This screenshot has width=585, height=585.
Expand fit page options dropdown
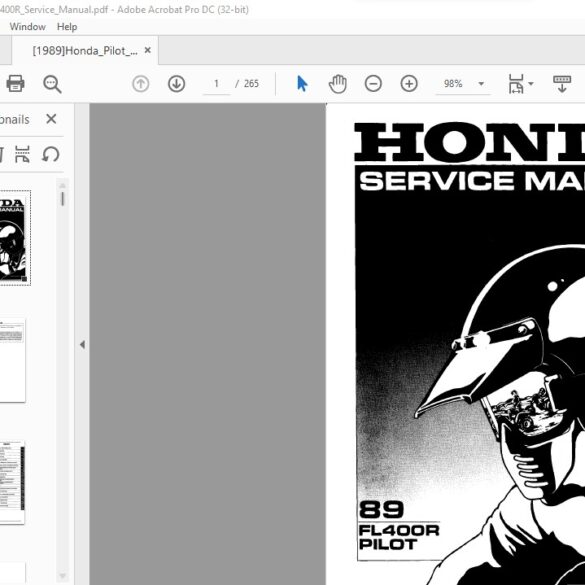521,84
